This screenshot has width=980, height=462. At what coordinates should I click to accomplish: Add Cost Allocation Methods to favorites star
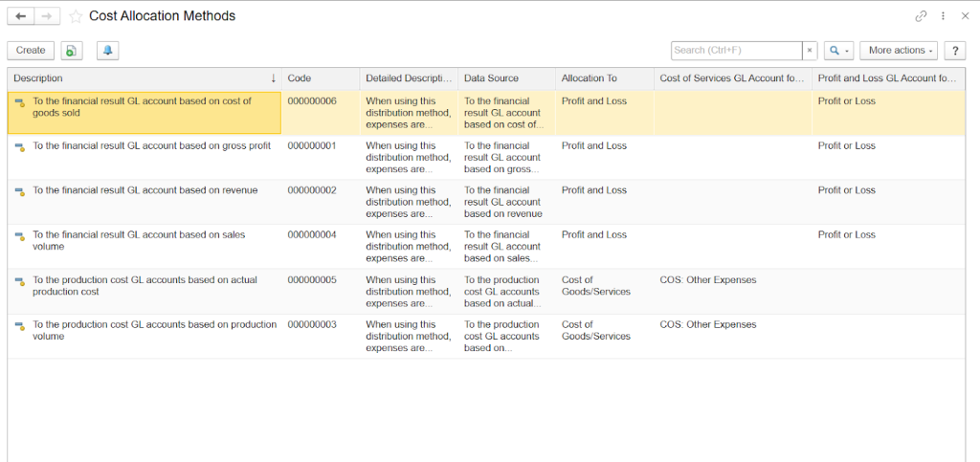(x=76, y=17)
